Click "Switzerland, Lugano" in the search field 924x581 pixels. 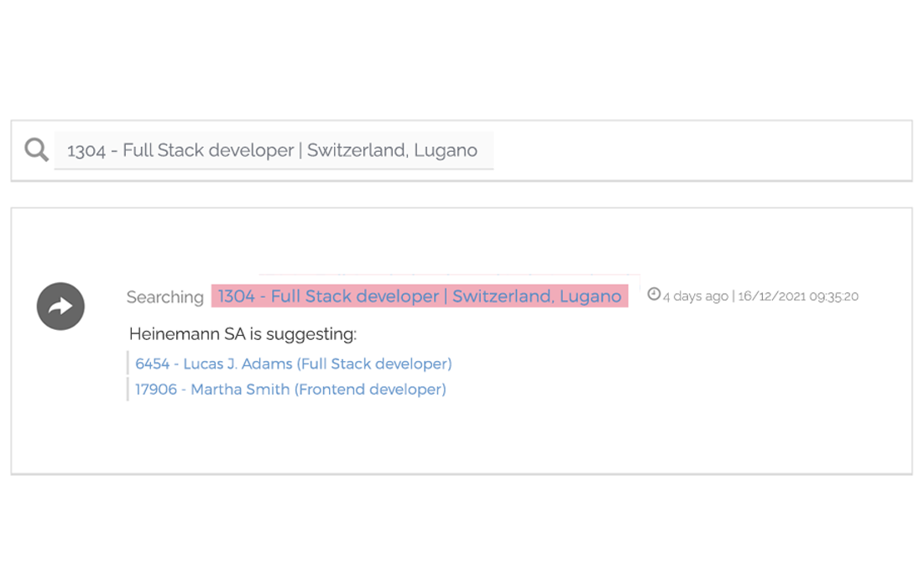[x=392, y=150]
